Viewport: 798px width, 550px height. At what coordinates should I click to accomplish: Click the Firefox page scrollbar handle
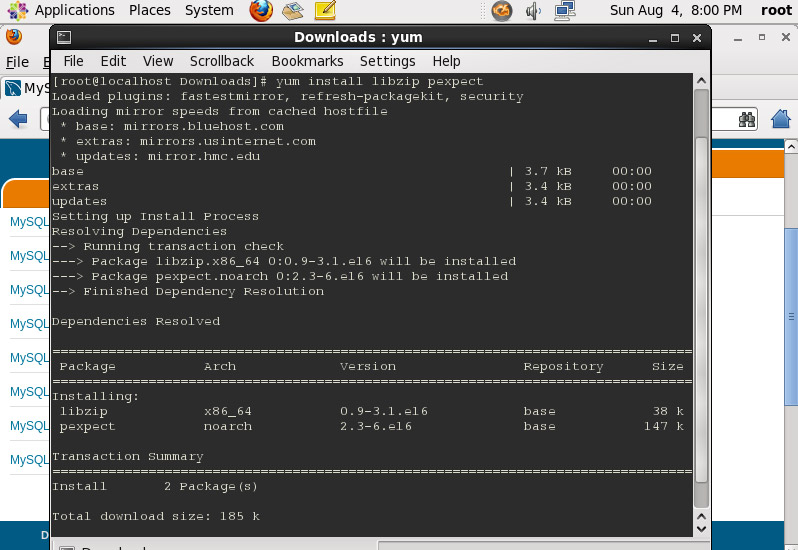pyautogui.click(x=791, y=317)
